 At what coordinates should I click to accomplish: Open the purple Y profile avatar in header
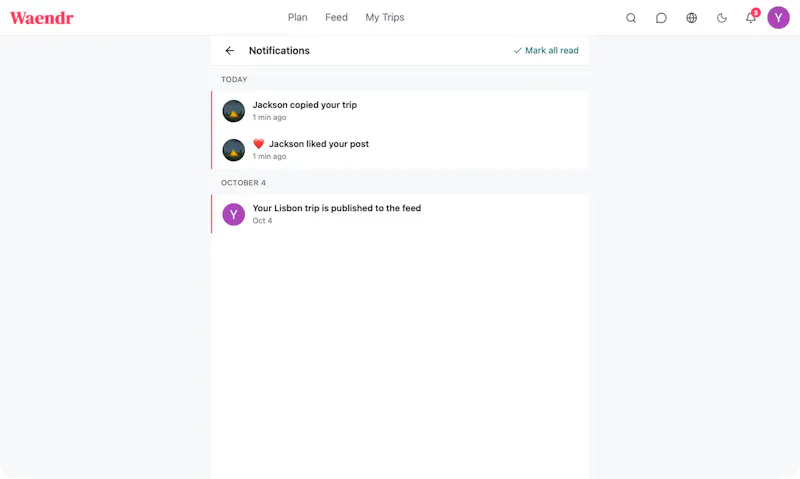click(x=778, y=18)
